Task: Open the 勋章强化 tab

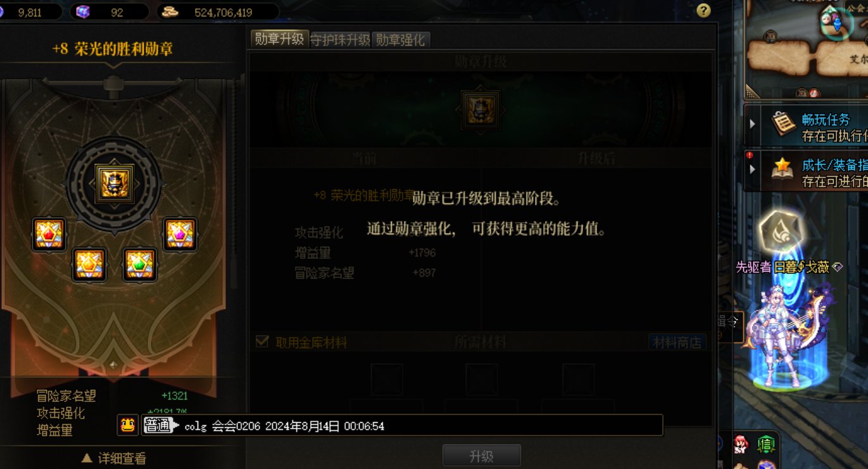Action: (x=400, y=40)
